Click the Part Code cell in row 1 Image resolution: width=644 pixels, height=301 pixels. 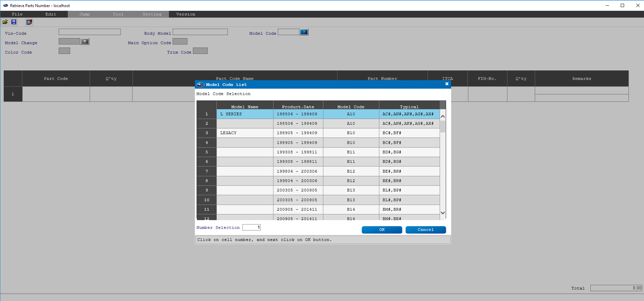coord(56,94)
